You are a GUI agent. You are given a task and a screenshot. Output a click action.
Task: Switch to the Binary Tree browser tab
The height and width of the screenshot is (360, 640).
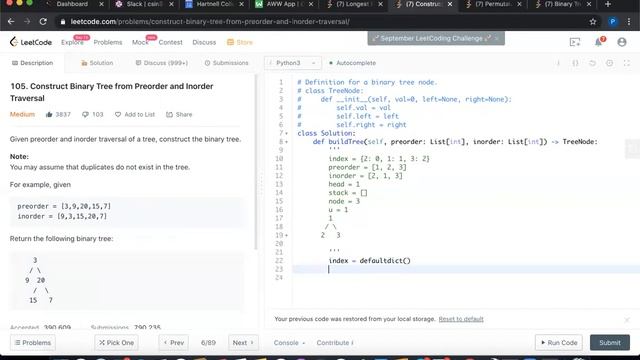(562, 4)
